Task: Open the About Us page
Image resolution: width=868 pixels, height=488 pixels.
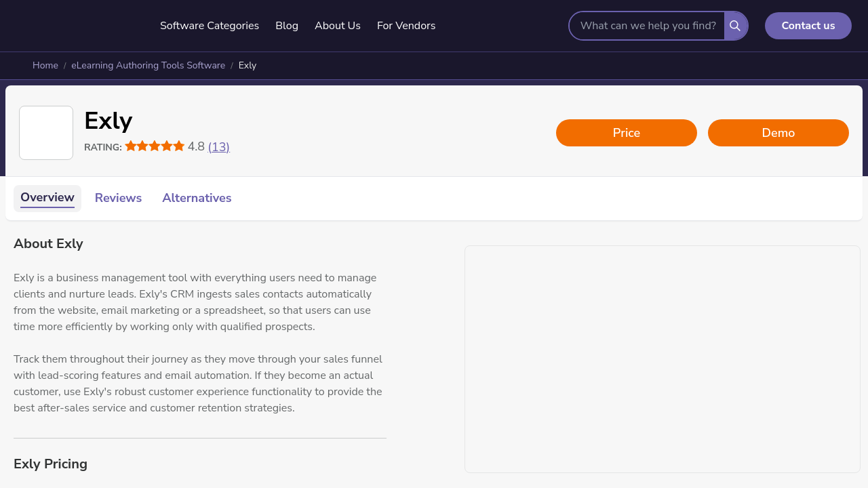Action: point(338,26)
